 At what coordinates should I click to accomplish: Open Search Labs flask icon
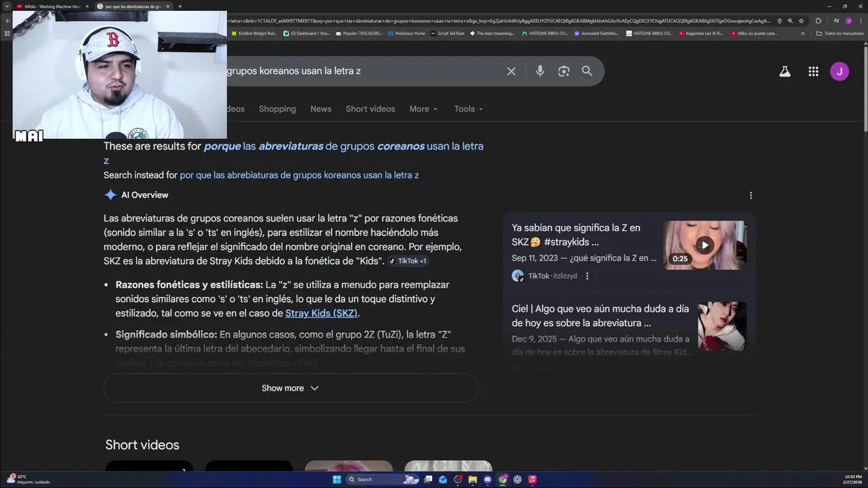(x=785, y=71)
